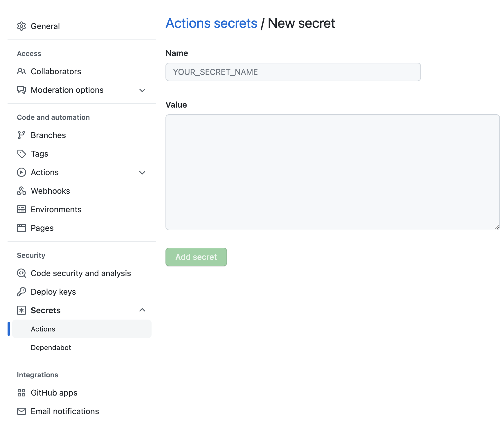Select Actions under Secrets

pos(43,329)
